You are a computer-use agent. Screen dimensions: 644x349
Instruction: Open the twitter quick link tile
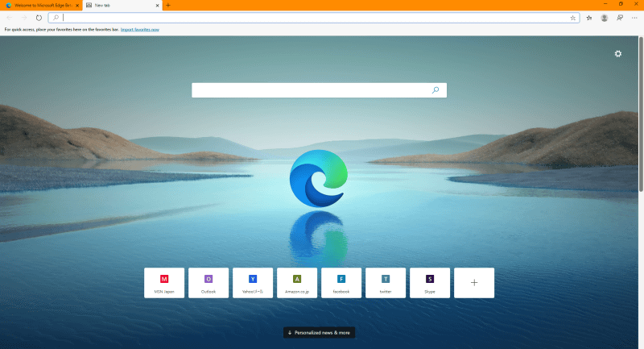click(x=386, y=283)
